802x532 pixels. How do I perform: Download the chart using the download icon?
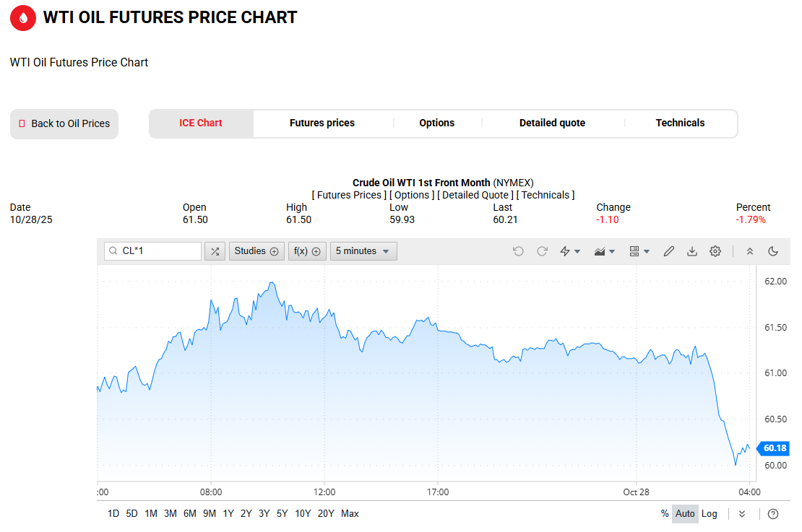(692, 251)
